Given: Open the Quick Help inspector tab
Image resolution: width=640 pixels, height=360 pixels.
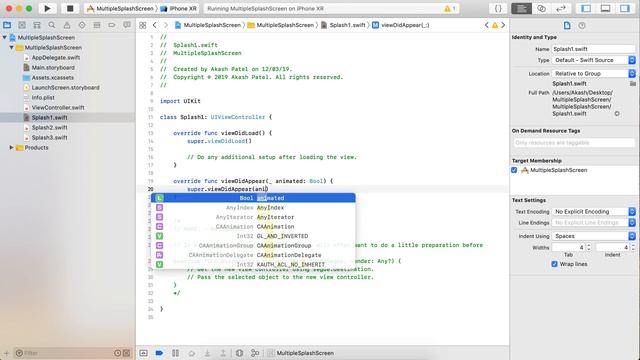Looking at the screenshot, I should (x=582, y=25).
